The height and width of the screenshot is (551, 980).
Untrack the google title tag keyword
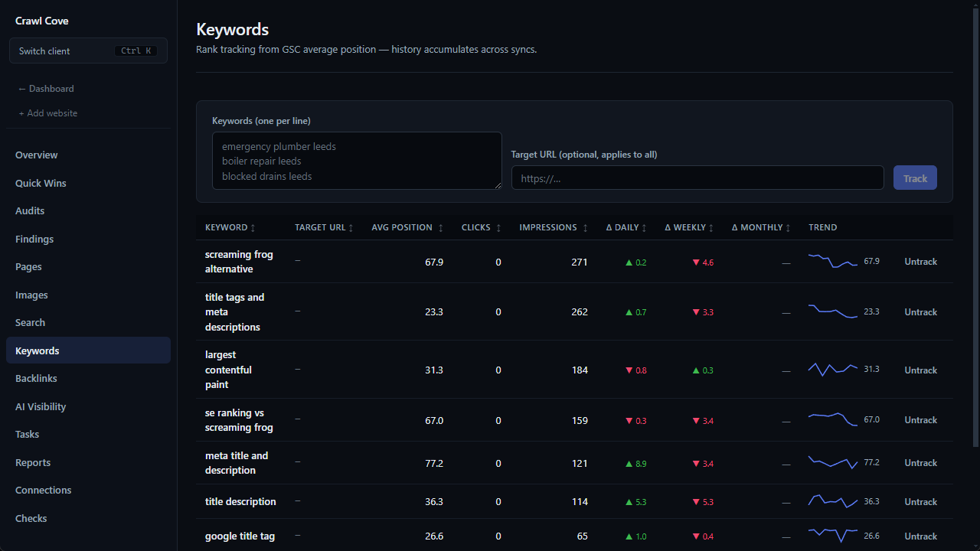[x=920, y=536]
